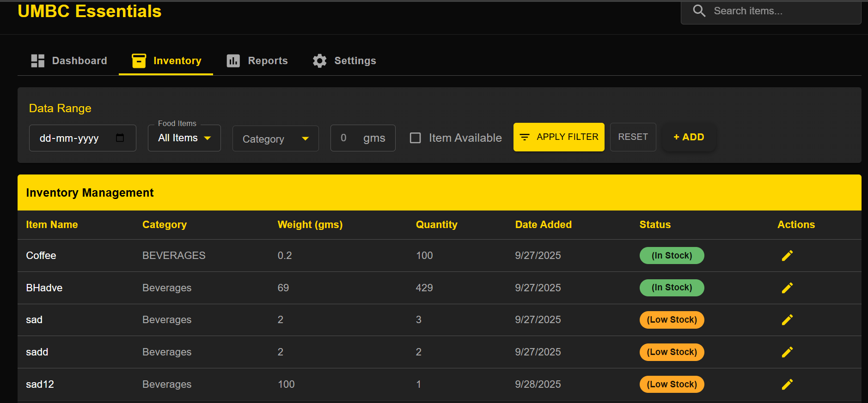Open the Reports tab
This screenshot has height=403, width=868.
257,61
